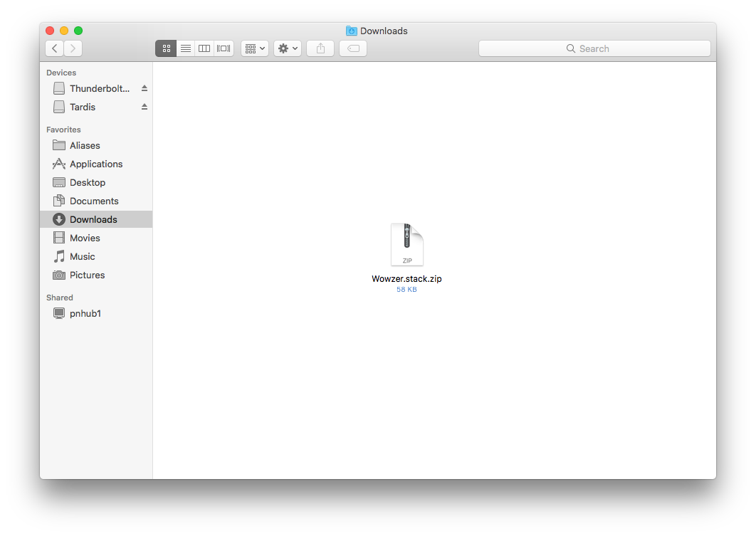The width and height of the screenshot is (756, 536).
Task: Switch to Cover Flow view
Action: (x=224, y=48)
